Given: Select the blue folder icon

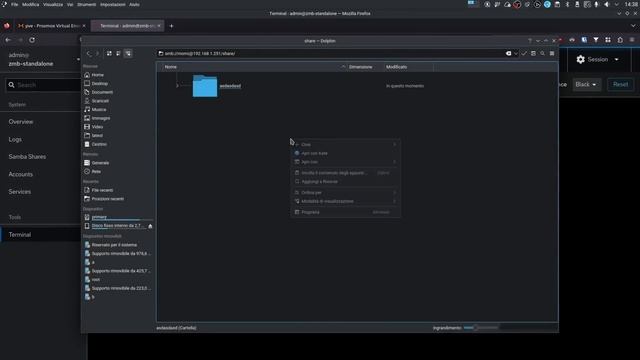Looking at the screenshot, I should 204,86.
